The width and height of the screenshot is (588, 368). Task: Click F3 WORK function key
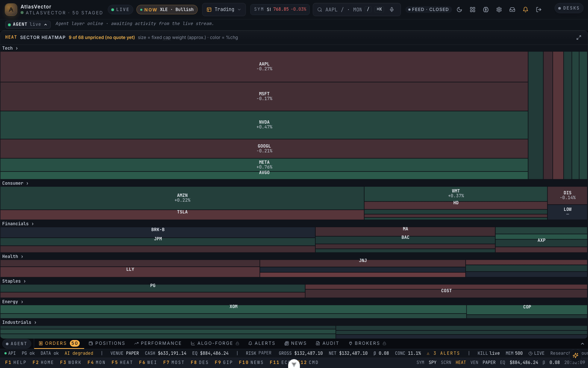pos(71,362)
